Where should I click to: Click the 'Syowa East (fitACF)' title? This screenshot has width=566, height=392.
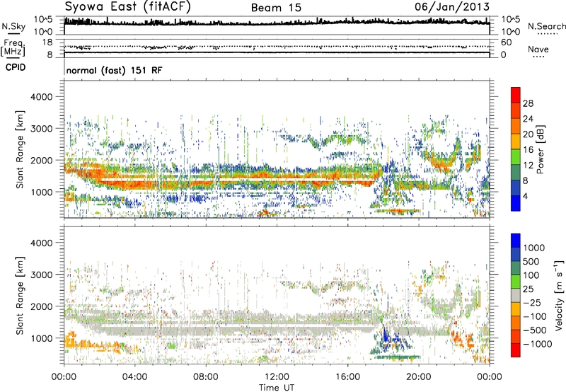(128, 6)
